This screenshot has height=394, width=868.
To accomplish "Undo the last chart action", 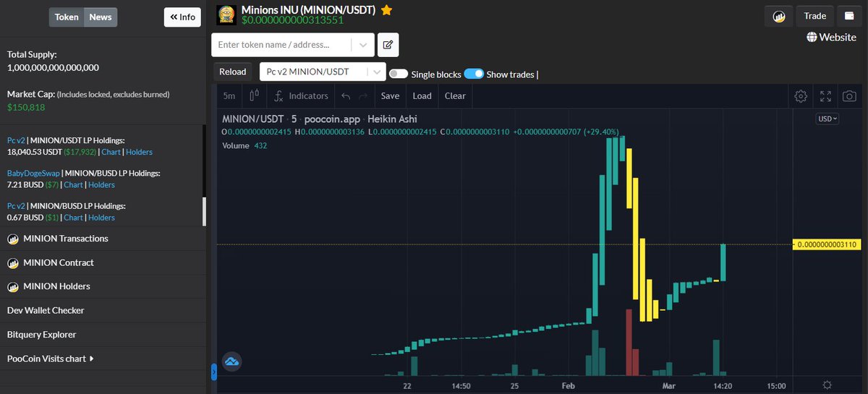I will 346,95.
